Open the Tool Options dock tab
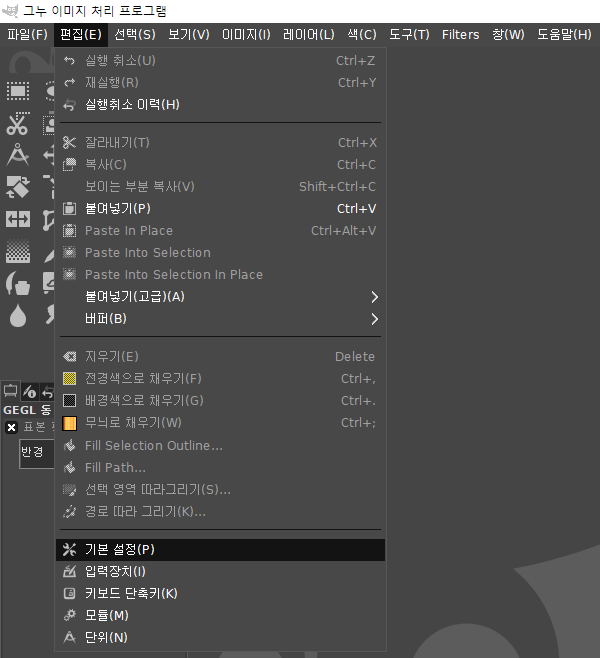 click(10, 391)
